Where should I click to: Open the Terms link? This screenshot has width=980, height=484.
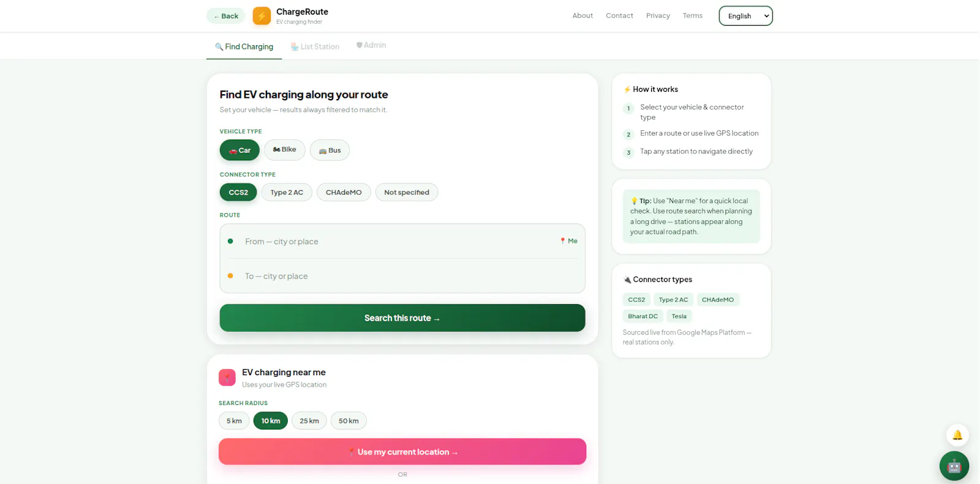coord(693,16)
